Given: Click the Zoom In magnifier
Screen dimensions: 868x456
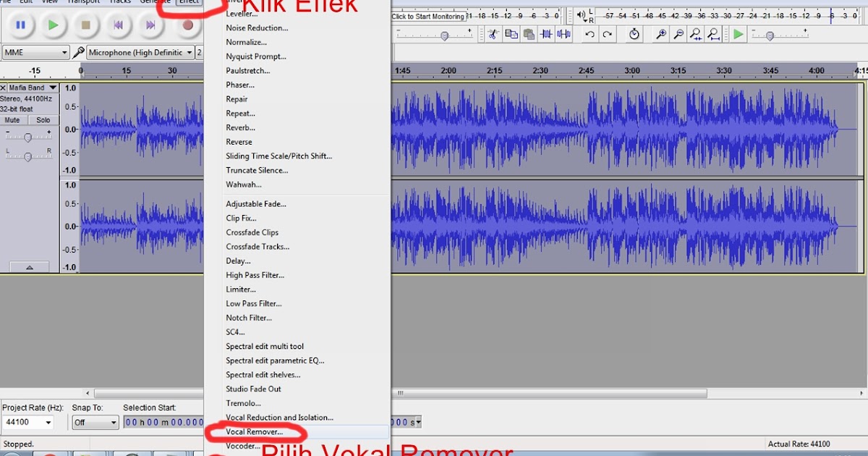Looking at the screenshot, I should tap(661, 34).
